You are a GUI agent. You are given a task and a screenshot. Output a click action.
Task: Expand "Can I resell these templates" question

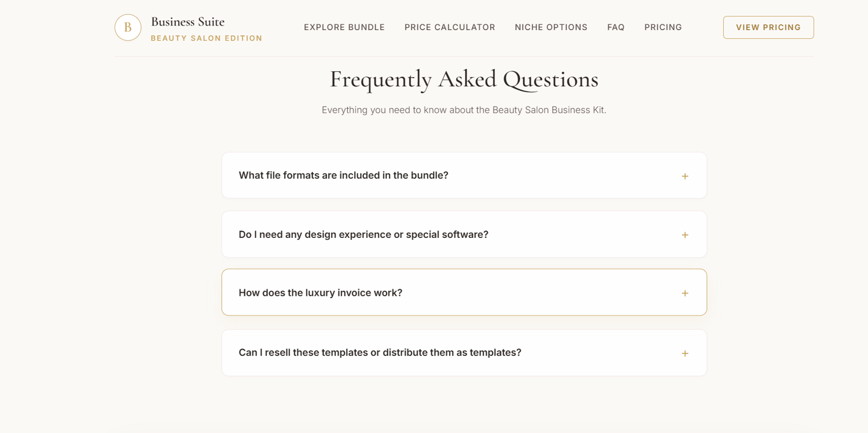coord(464,353)
